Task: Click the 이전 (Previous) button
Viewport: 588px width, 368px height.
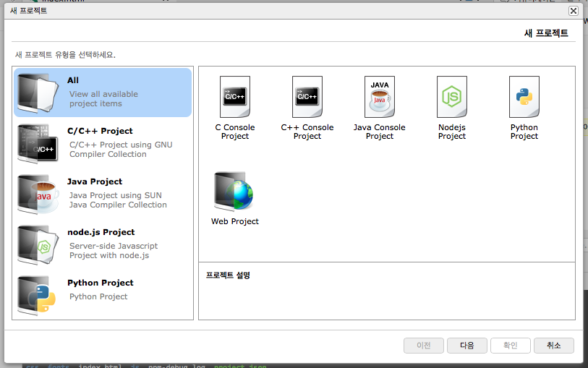Action: (424, 345)
